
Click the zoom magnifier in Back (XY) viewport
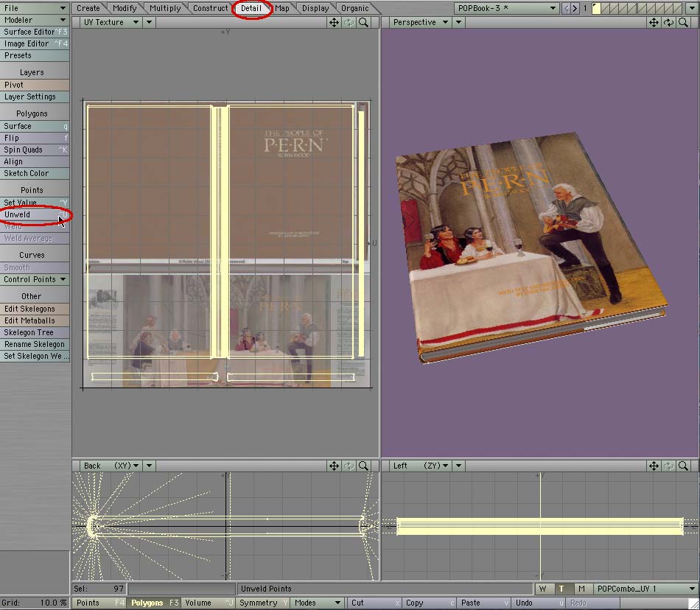364,466
